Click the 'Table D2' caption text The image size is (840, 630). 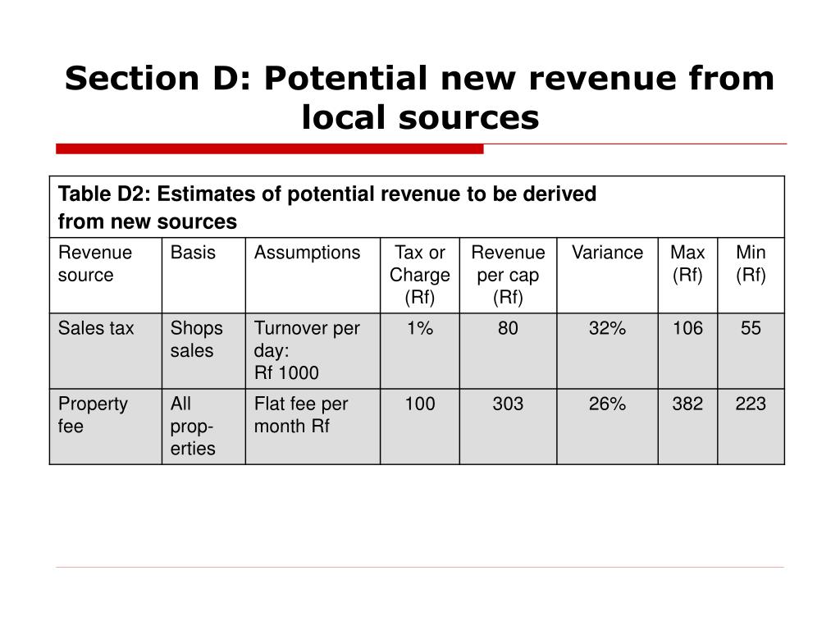click(x=326, y=208)
